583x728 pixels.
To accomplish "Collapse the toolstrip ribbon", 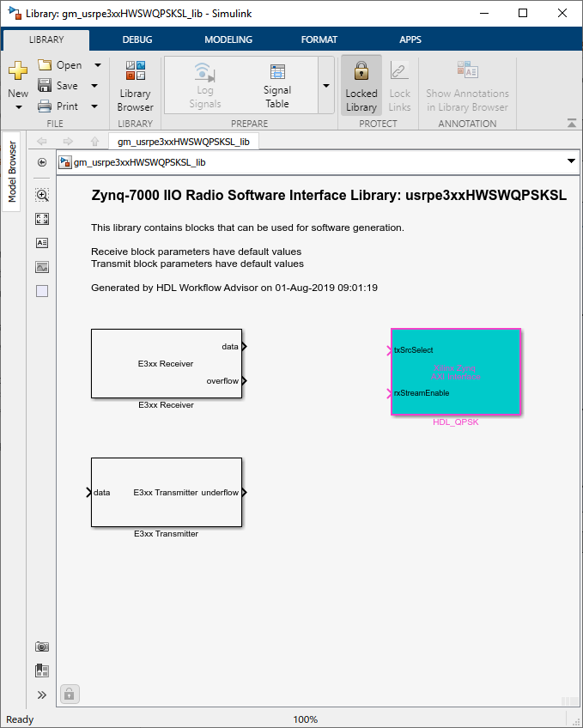I will (x=572, y=123).
